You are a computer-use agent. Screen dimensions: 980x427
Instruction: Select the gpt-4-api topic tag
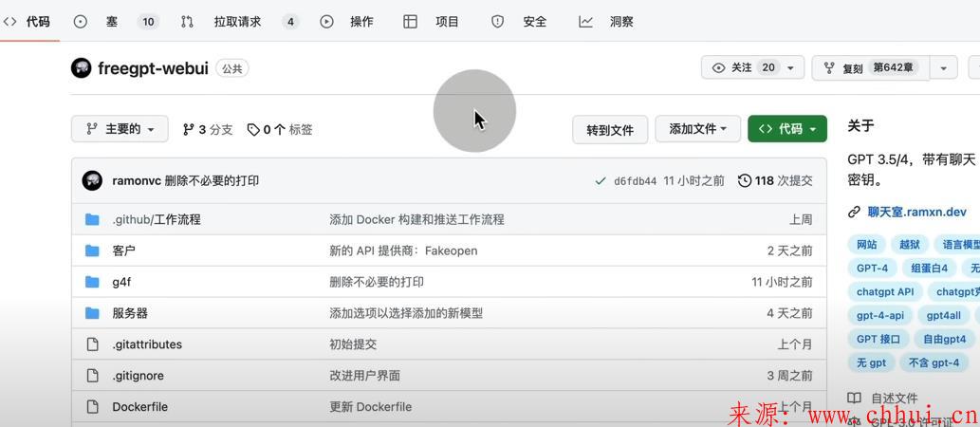click(880, 315)
